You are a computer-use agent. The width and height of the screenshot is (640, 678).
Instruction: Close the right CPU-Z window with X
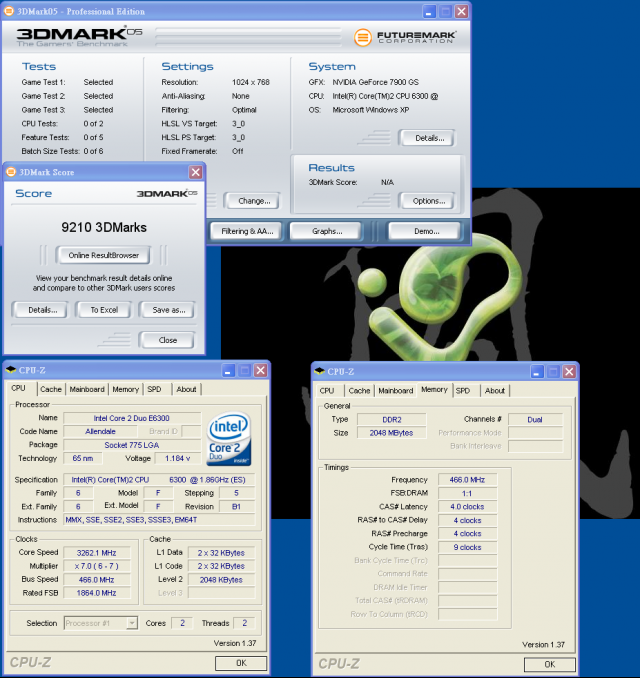[569, 371]
